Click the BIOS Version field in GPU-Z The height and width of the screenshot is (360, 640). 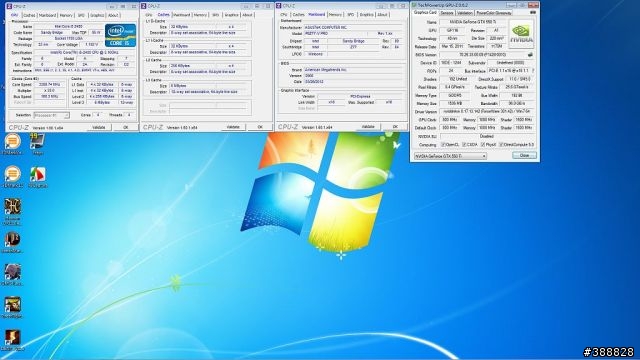point(483,55)
